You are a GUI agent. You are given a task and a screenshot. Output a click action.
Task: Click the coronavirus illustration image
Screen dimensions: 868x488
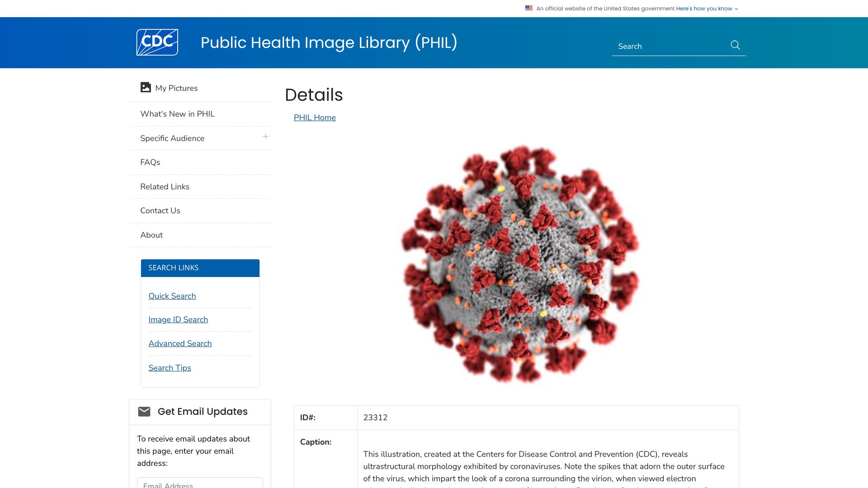(x=520, y=264)
